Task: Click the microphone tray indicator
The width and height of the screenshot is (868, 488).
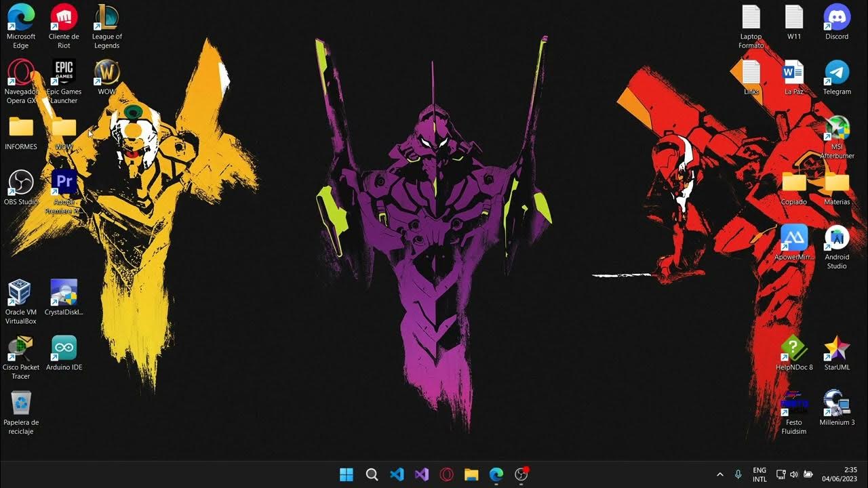Action: (738, 474)
